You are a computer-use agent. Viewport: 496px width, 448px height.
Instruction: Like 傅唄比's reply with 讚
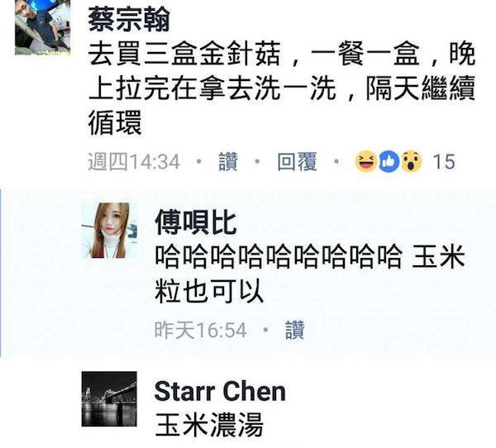coord(294,330)
